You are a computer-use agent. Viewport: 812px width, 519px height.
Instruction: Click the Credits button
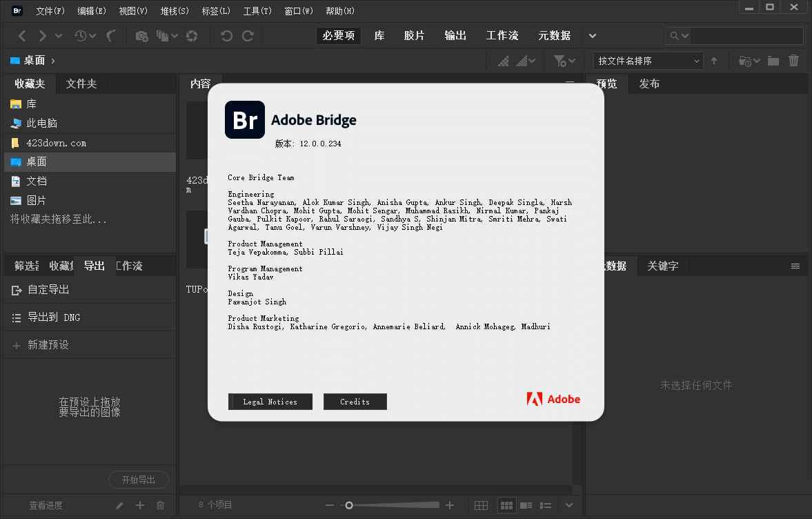(355, 401)
